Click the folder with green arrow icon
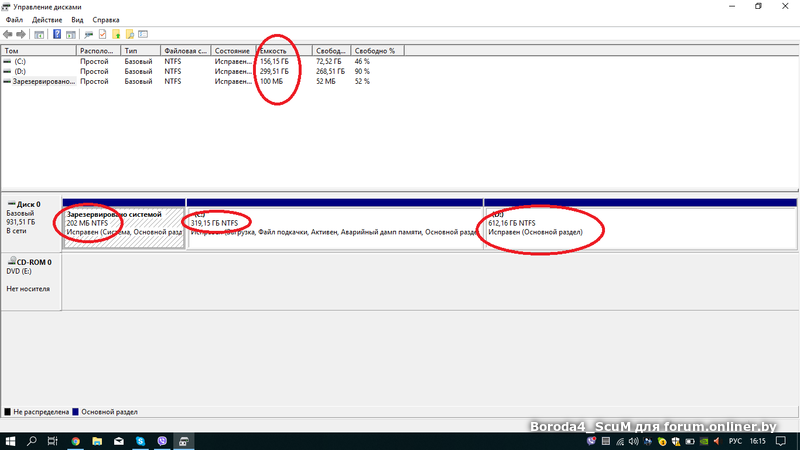Screen dimensions: 800x450 (x=116, y=34)
